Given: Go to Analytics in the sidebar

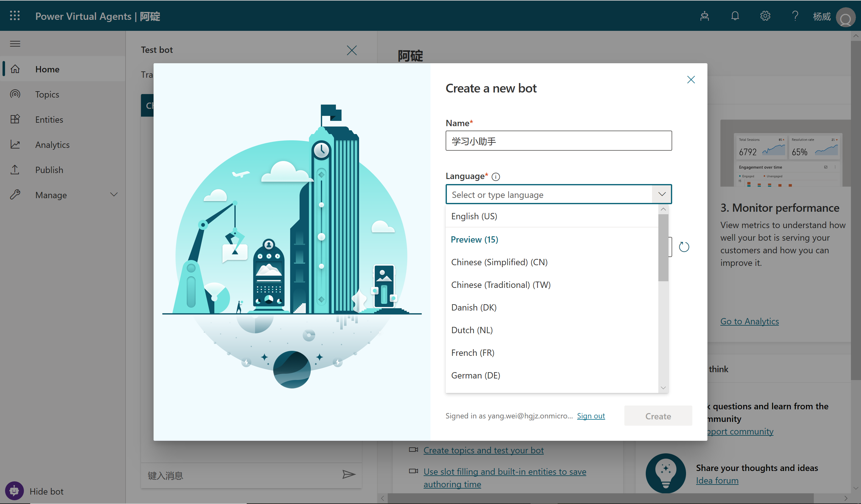Looking at the screenshot, I should pos(52,145).
